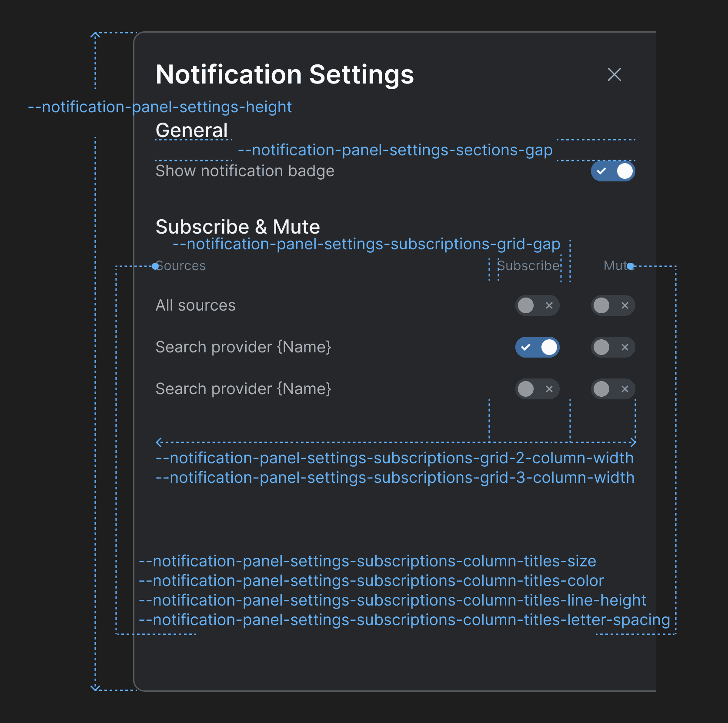Close the Notification Settings panel
This screenshot has height=723, width=728.
pyautogui.click(x=614, y=74)
